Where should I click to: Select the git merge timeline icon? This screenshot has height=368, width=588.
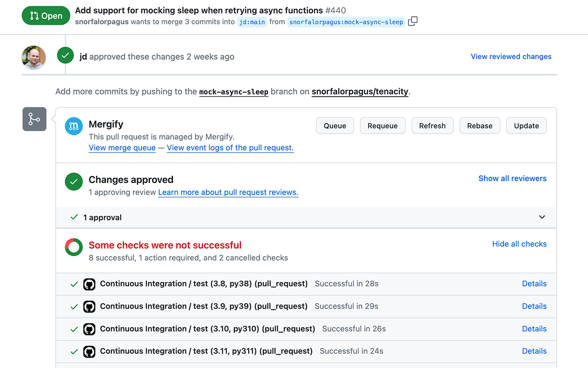(34, 119)
